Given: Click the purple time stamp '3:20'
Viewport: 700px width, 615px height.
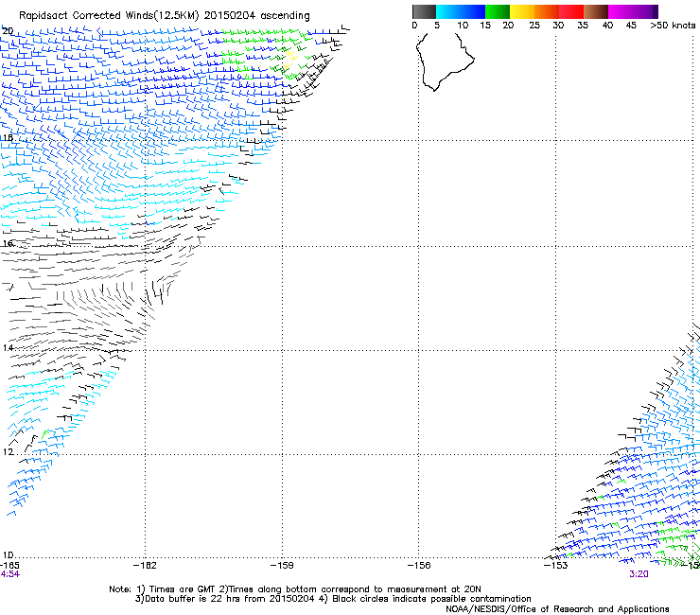Looking at the screenshot, I should click(639, 574).
